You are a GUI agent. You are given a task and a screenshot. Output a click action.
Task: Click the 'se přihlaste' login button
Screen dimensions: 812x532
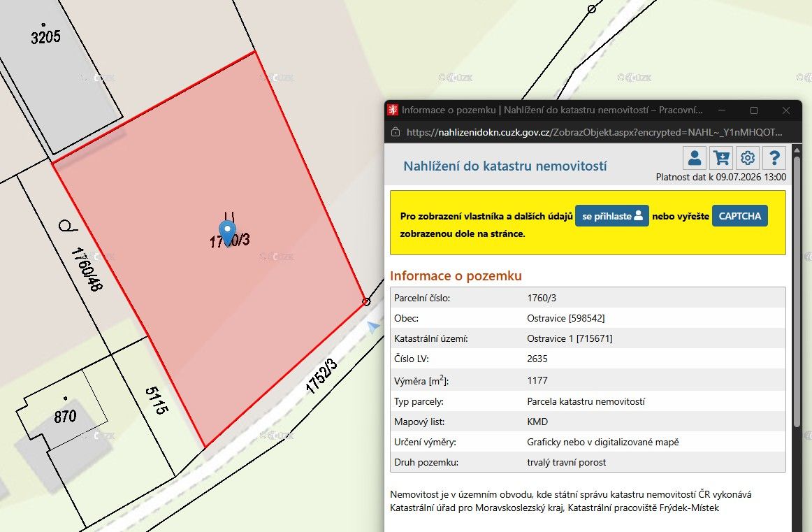point(612,216)
